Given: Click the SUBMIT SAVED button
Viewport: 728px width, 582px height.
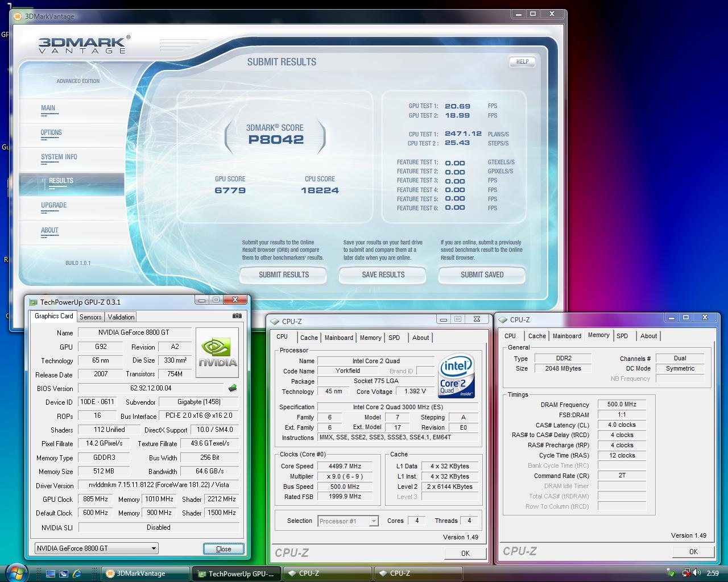Looking at the screenshot, I should click(x=482, y=275).
